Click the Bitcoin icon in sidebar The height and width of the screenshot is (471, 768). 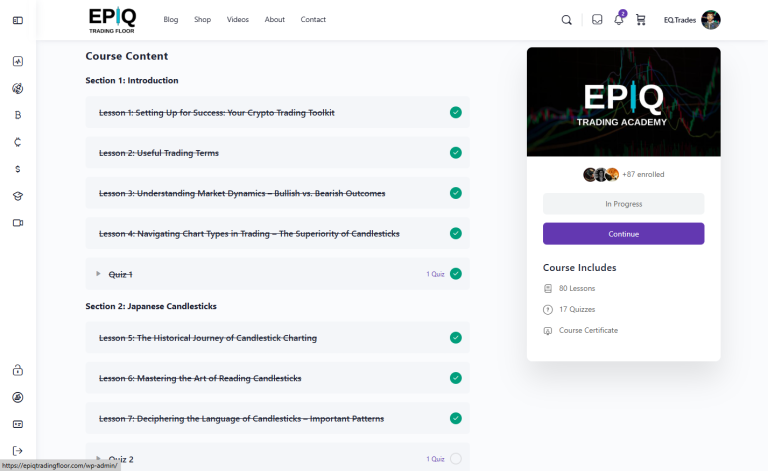click(18, 115)
